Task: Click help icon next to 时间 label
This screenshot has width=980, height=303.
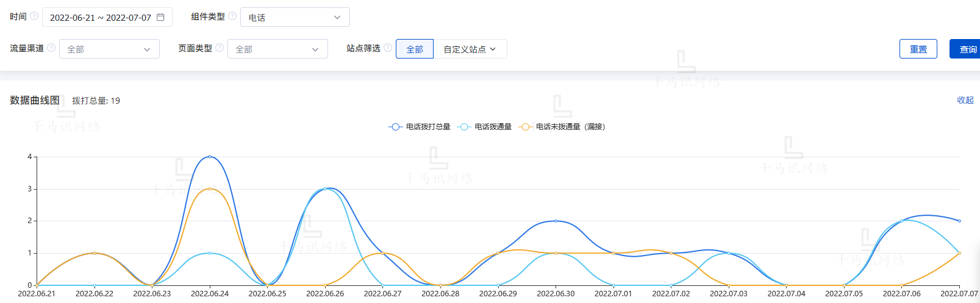Action: pyautogui.click(x=34, y=16)
